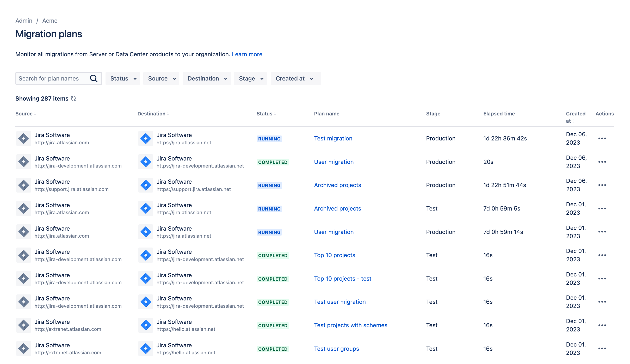
Task: Open the Created at filter dropdown
Action: 296,78
